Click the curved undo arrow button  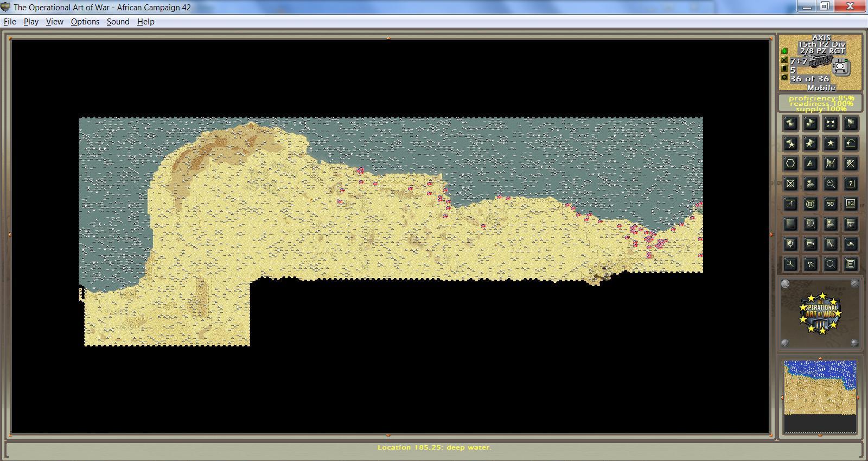tap(851, 143)
